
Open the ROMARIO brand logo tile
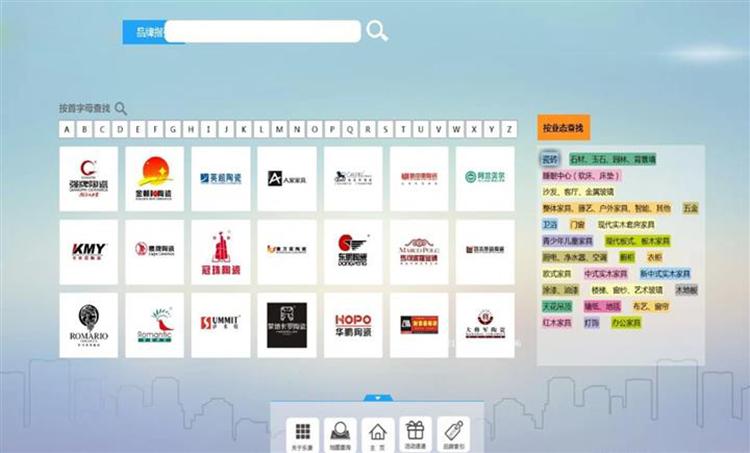pyautogui.click(x=88, y=324)
